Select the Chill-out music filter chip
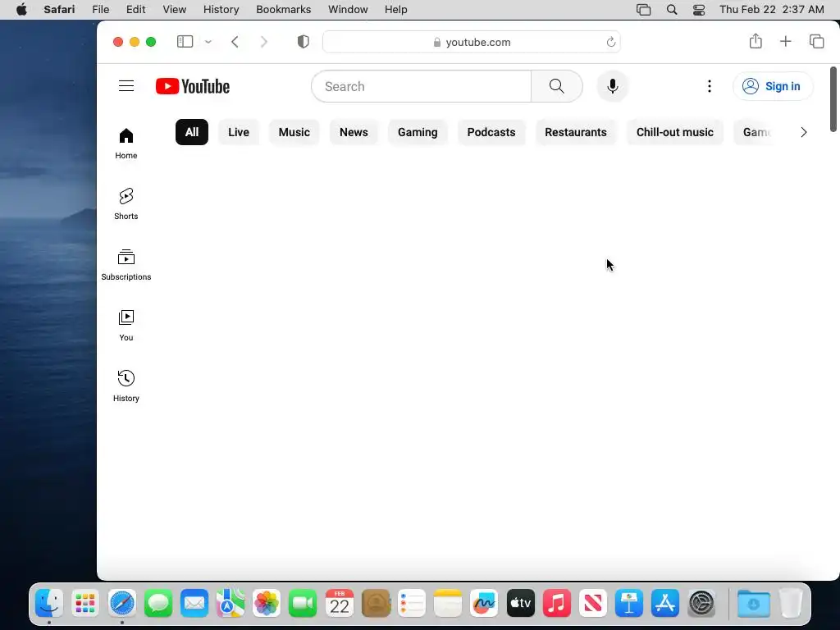Screen dimensions: 840x630 click(x=675, y=132)
